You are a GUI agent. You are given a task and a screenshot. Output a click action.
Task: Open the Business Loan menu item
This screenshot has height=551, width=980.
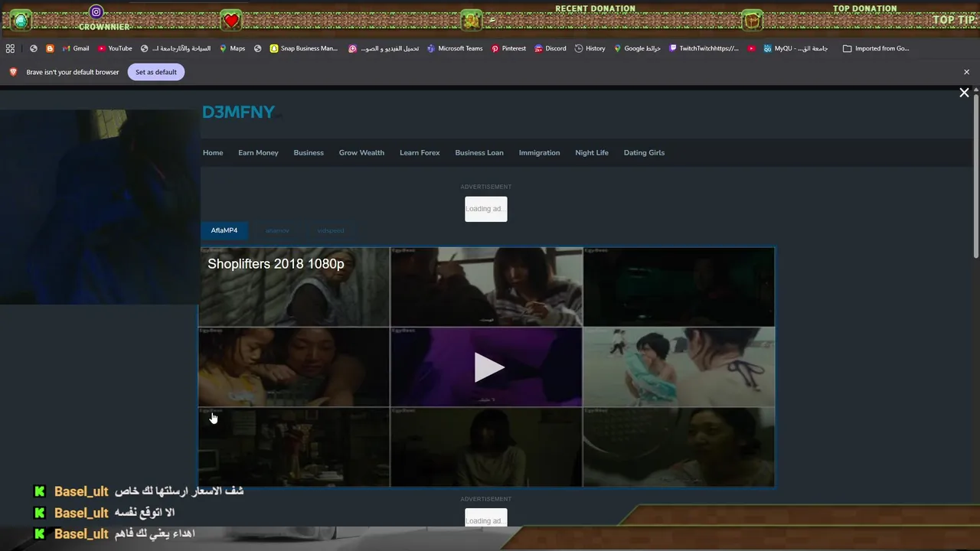point(479,152)
